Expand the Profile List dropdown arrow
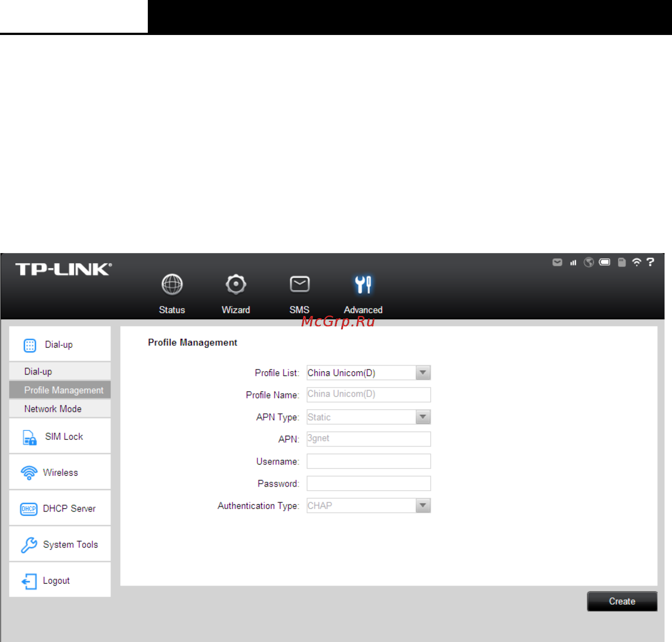The image size is (672, 642). tap(423, 373)
